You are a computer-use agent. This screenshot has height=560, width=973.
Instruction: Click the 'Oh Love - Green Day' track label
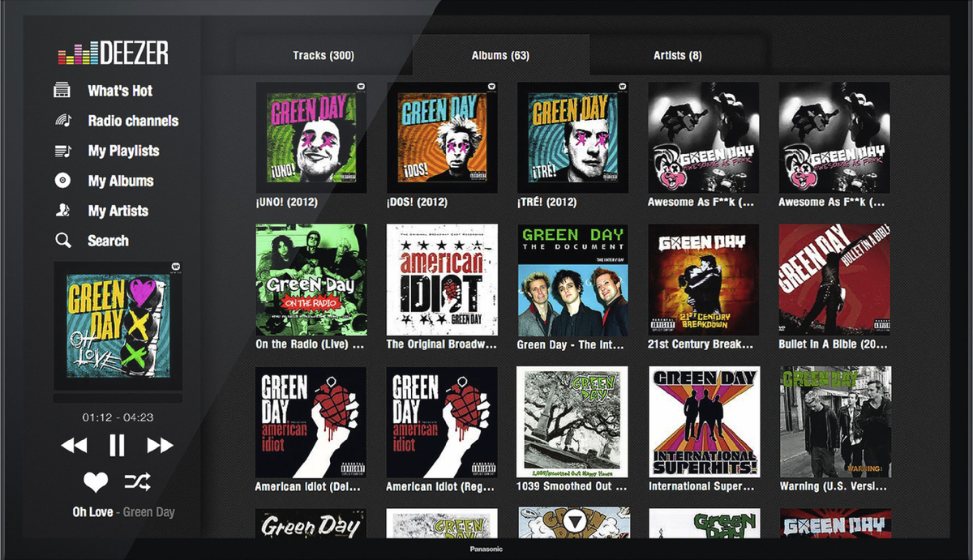pyautogui.click(x=123, y=512)
